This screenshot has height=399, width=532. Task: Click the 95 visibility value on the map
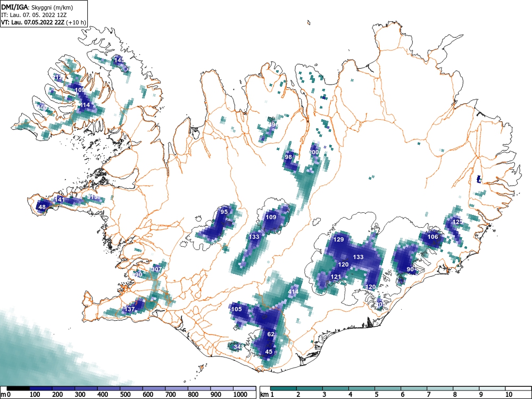tap(224, 212)
